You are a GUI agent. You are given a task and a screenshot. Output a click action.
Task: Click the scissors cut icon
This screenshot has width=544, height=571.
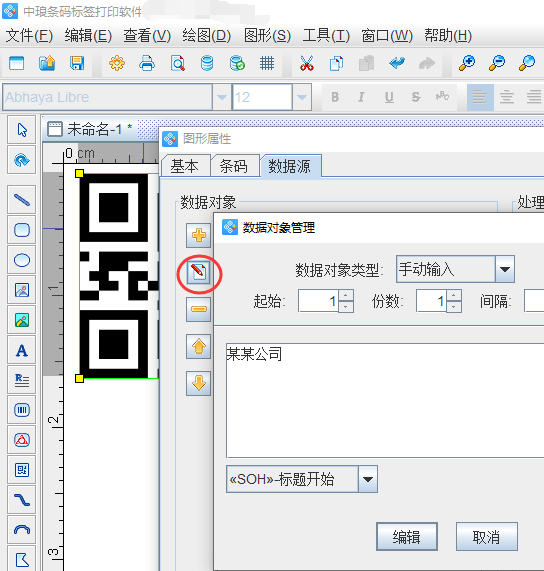[x=307, y=63]
